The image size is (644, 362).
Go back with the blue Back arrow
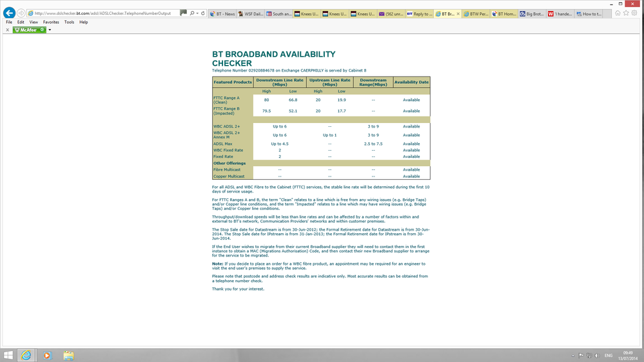9,13
